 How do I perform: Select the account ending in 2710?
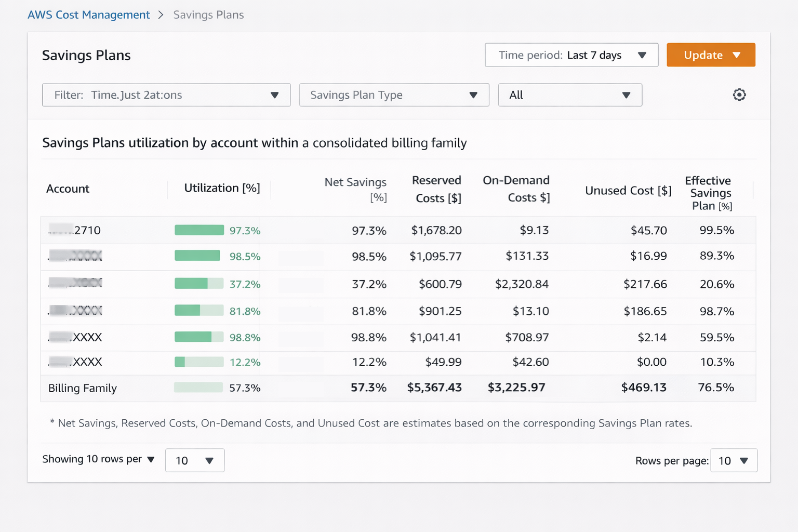74,230
